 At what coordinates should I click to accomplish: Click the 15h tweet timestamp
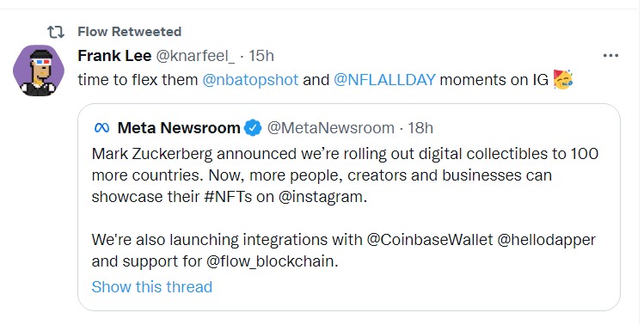261,56
